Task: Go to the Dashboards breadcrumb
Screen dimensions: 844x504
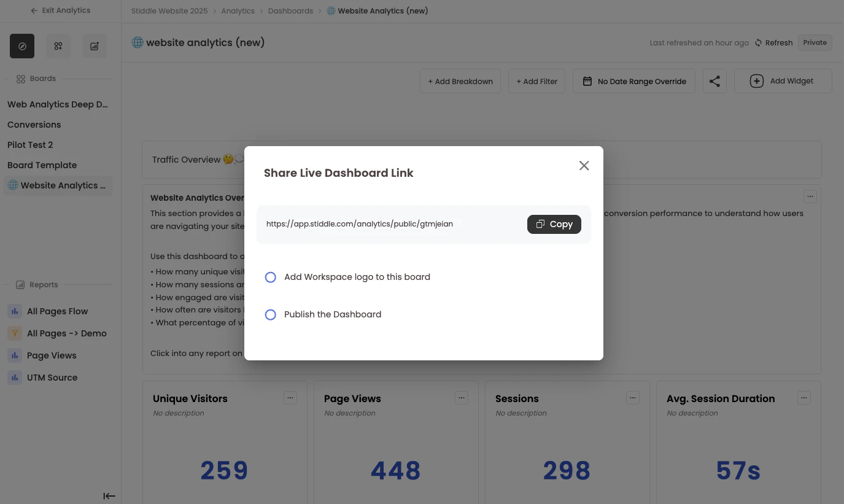Action: tap(291, 11)
